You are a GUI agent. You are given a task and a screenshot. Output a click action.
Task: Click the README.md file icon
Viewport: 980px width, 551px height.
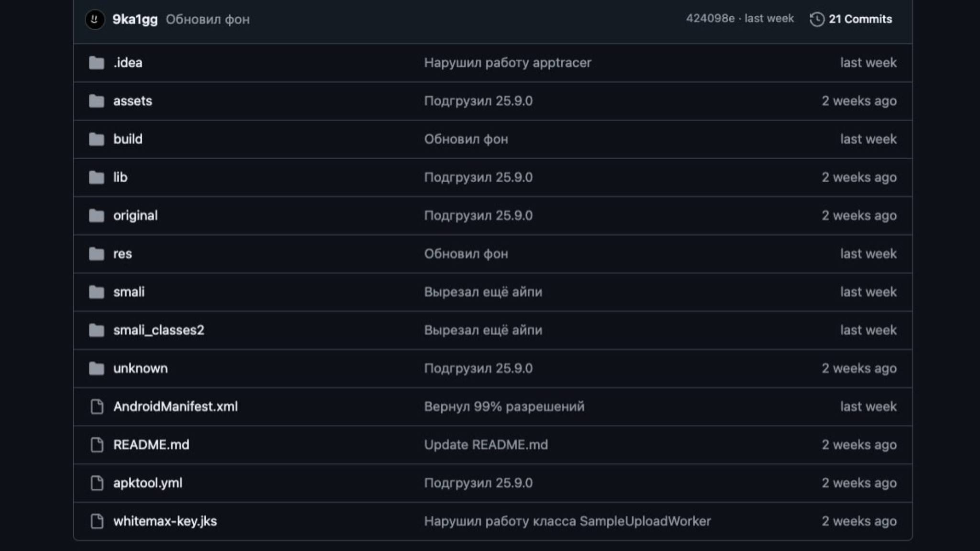[97, 445]
